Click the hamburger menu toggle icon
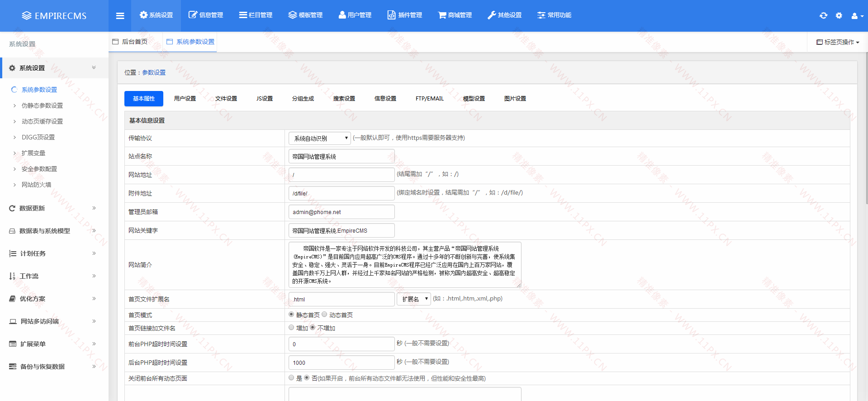The height and width of the screenshot is (401, 868). click(120, 16)
